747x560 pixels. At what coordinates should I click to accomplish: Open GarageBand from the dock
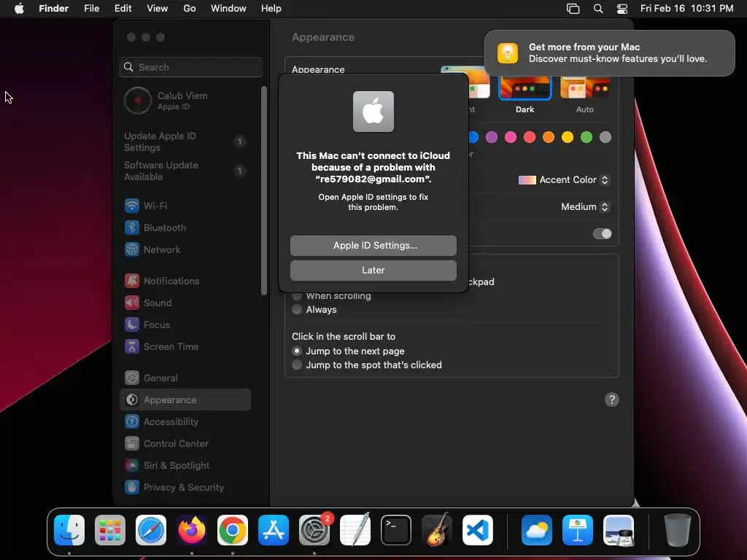click(x=436, y=530)
